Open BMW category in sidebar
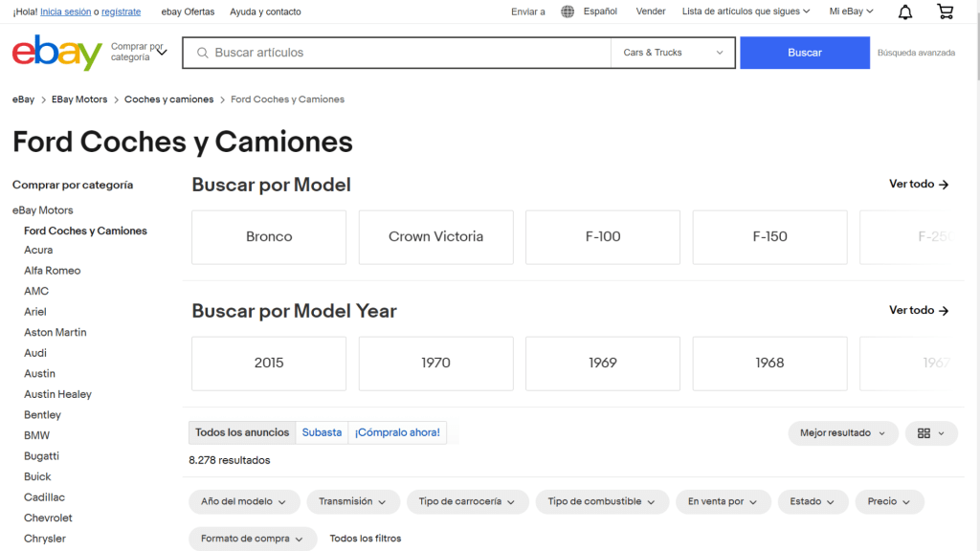The height and width of the screenshot is (551, 980). [37, 435]
